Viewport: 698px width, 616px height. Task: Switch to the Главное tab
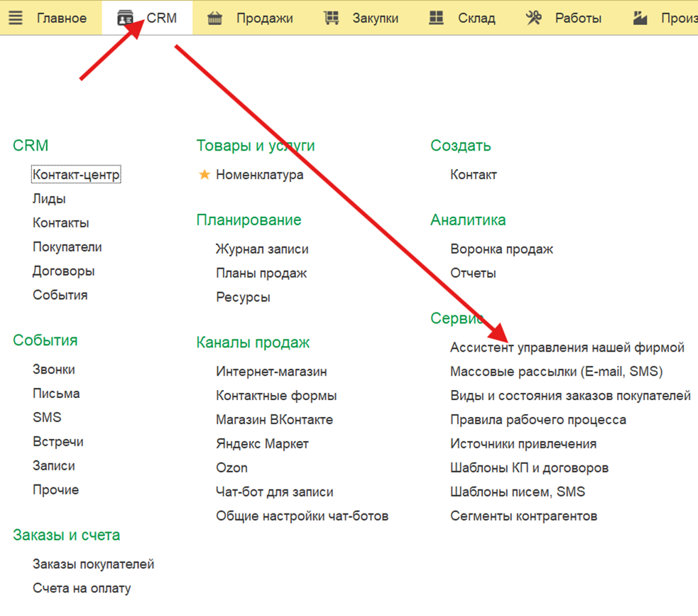[62, 18]
